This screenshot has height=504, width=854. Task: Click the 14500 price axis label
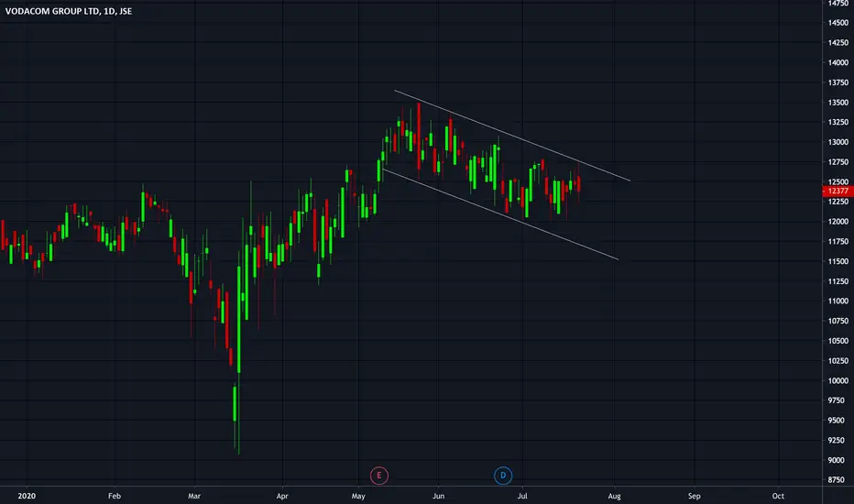(x=838, y=23)
